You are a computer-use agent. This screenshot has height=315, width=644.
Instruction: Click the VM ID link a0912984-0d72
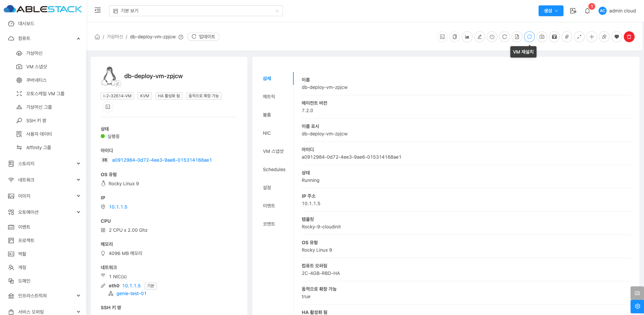[162, 160]
